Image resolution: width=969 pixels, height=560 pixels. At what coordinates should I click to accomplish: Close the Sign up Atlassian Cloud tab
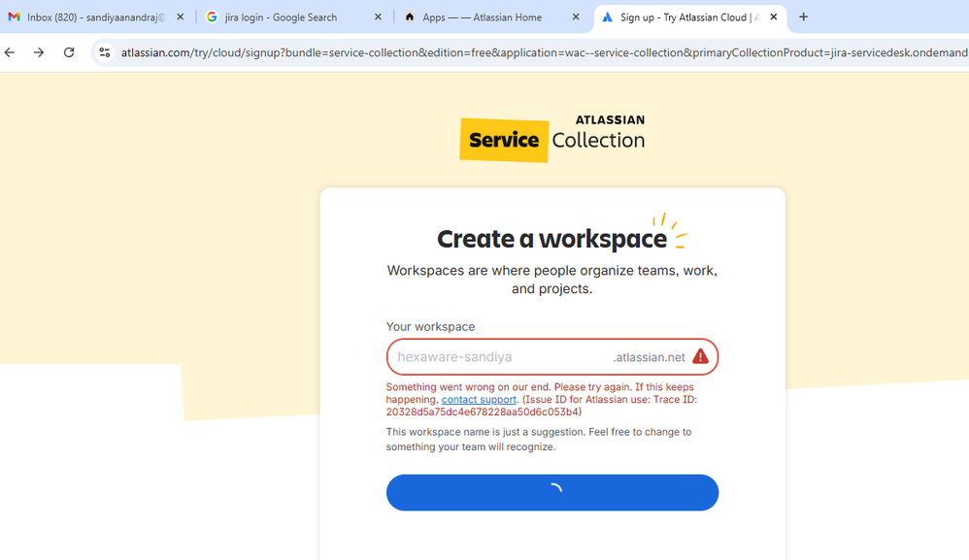[774, 17]
